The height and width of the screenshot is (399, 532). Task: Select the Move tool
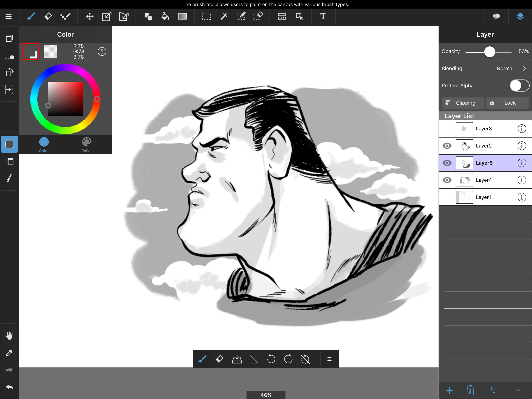click(90, 16)
